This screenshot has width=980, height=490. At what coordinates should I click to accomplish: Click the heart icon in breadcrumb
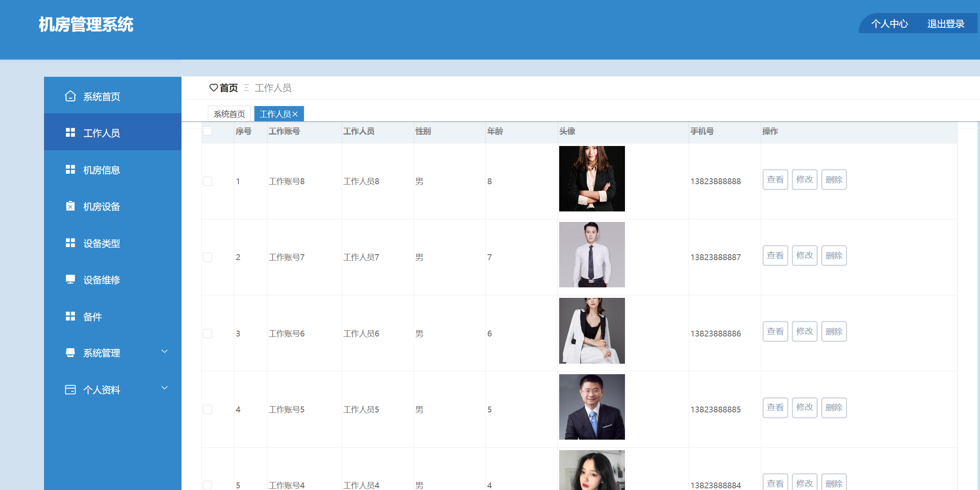click(x=213, y=88)
